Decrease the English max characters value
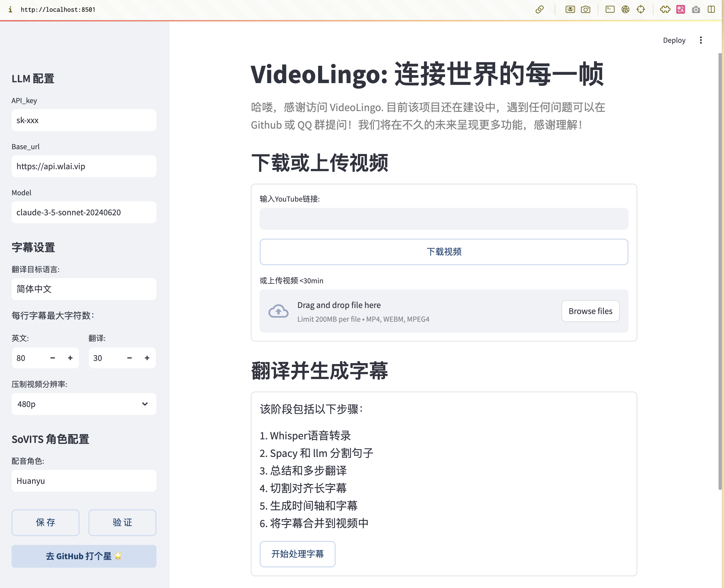The width and height of the screenshot is (724, 588). [52, 358]
